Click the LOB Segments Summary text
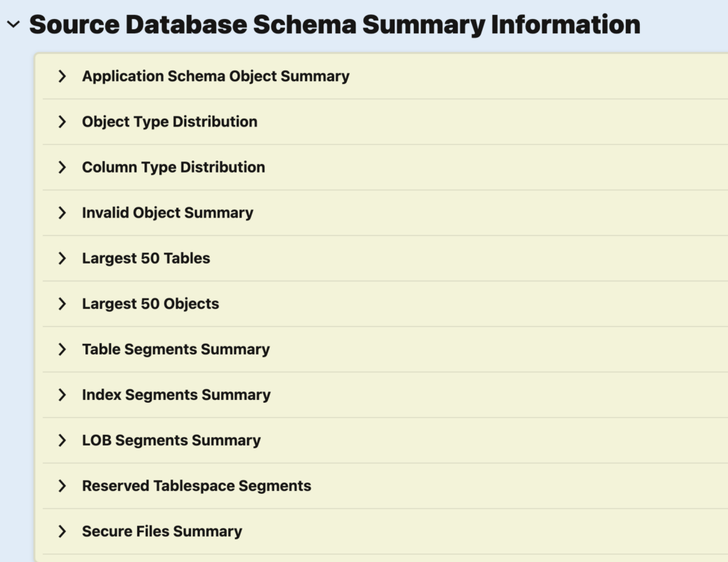 pyautogui.click(x=171, y=440)
